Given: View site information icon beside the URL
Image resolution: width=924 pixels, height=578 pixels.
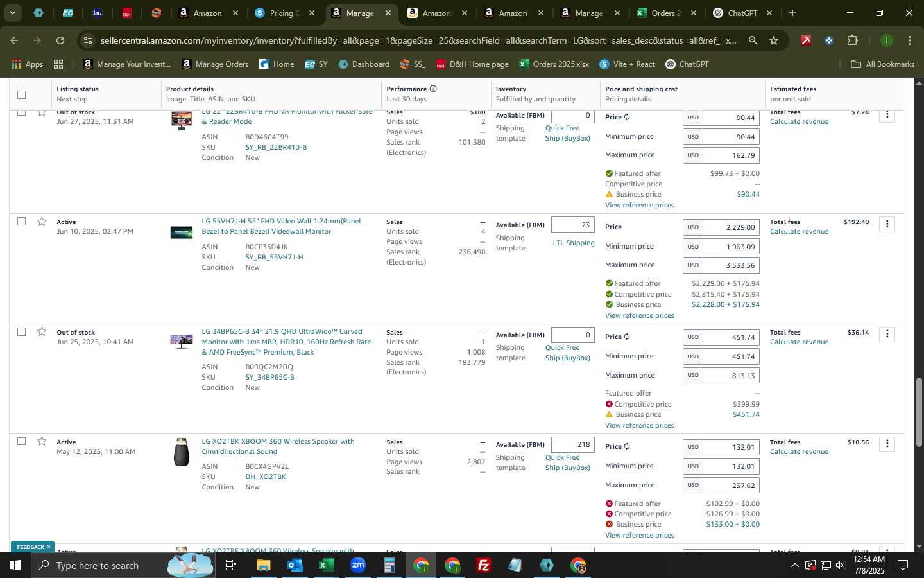Looking at the screenshot, I should 88,40.
